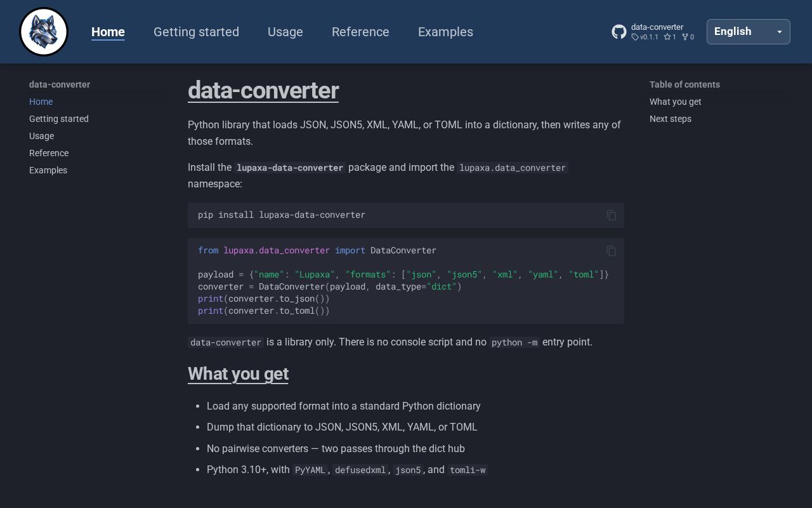812x508 pixels.
Task: Open Usage in the left sidebar
Action: (42, 136)
